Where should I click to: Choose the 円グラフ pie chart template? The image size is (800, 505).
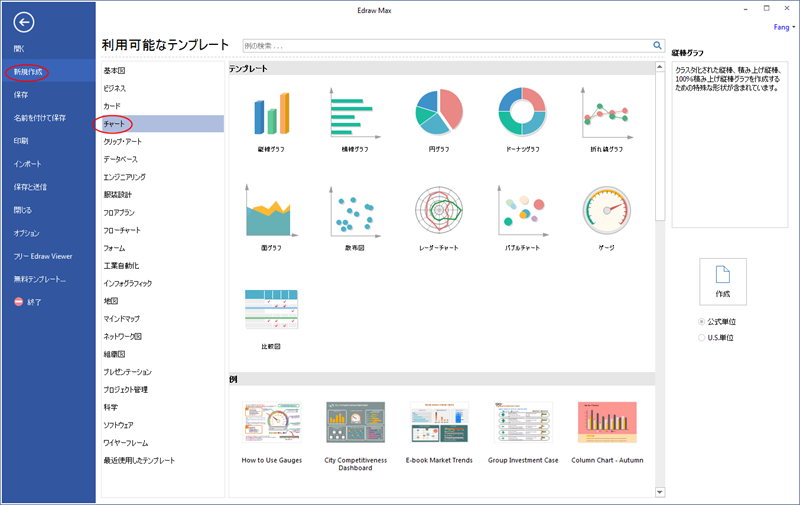439,115
